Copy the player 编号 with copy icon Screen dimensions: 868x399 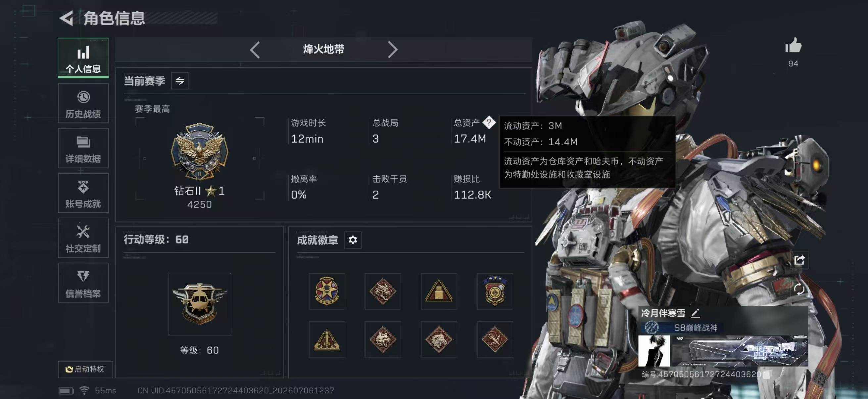coord(767,374)
